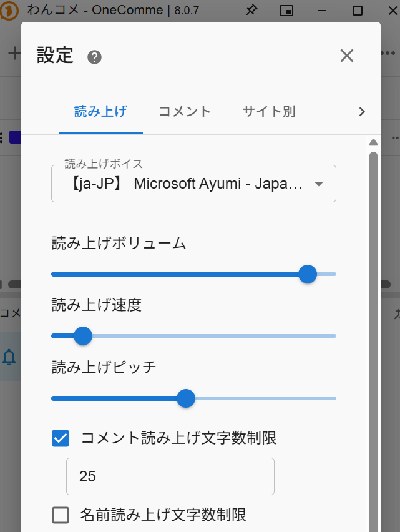
Task: Click the OneComme app logo in title bar
Action: point(9,11)
